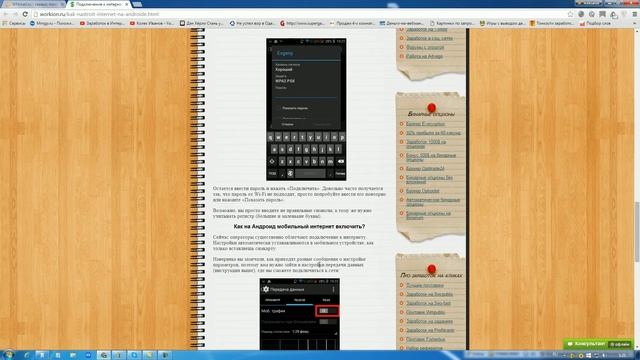The image size is (640, 360).
Task: Click the page vertical scrollbar thumb
Action: coord(637,232)
